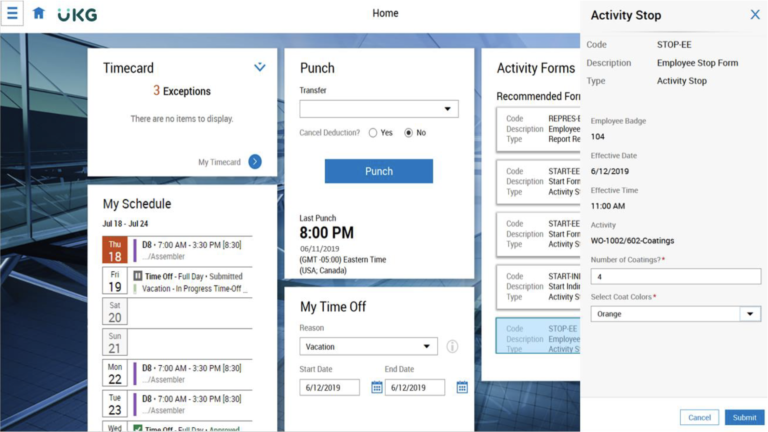Screen dimensions: 768x432
Task: Open the hamburger main menu
Action: [x=12, y=14]
